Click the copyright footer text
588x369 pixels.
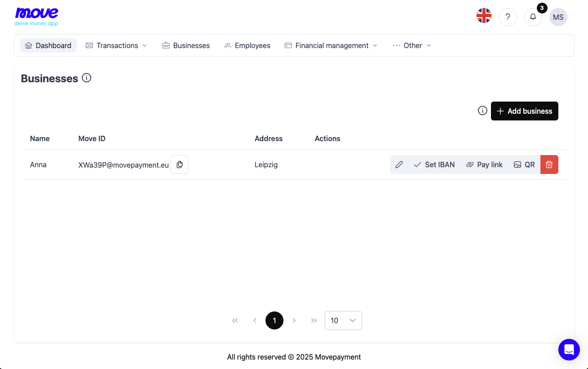coord(294,357)
